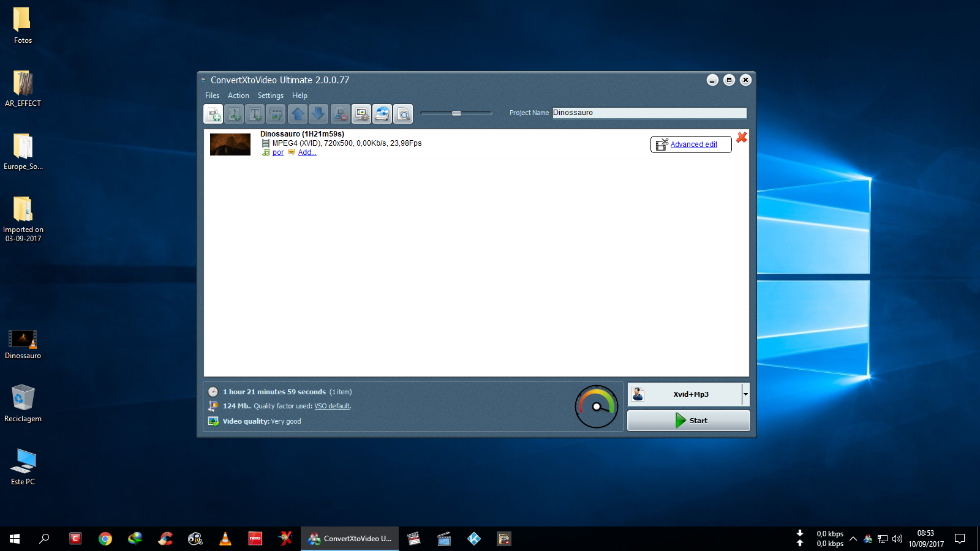Click the quality gauge dial
The width and height of the screenshot is (980, 551).
597,407
